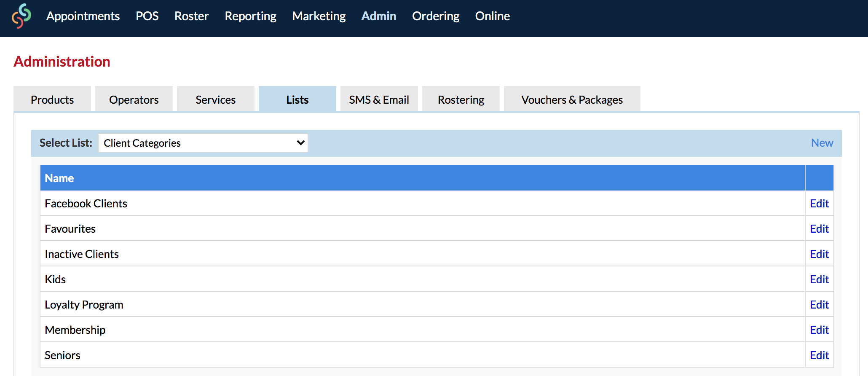
Task: Click the Select List label
Action: pos(66,143)
